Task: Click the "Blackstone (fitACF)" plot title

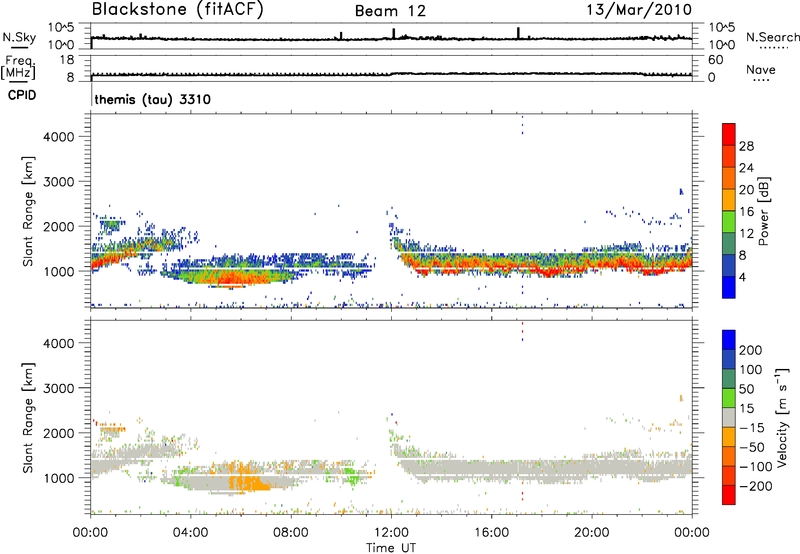Action: coord(178,9)
